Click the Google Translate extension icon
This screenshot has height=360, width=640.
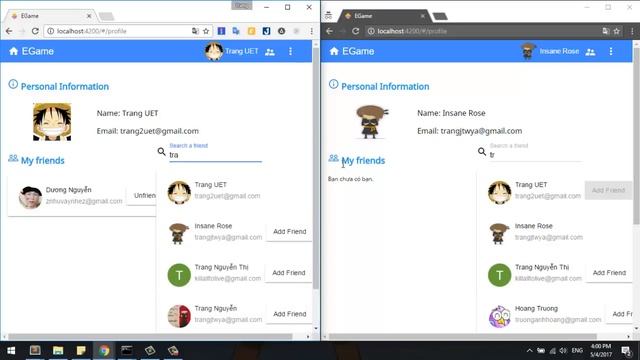coord(236,31)
